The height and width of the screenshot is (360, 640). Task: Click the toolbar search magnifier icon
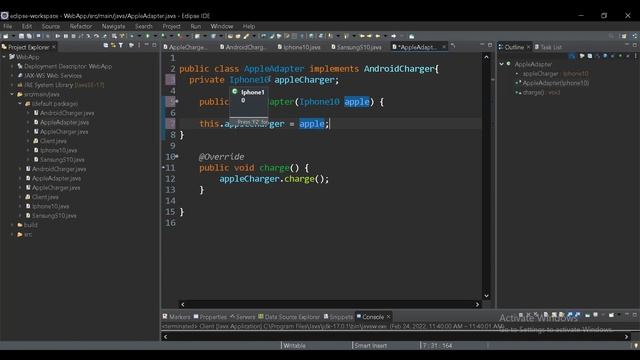tap(611, 36)
